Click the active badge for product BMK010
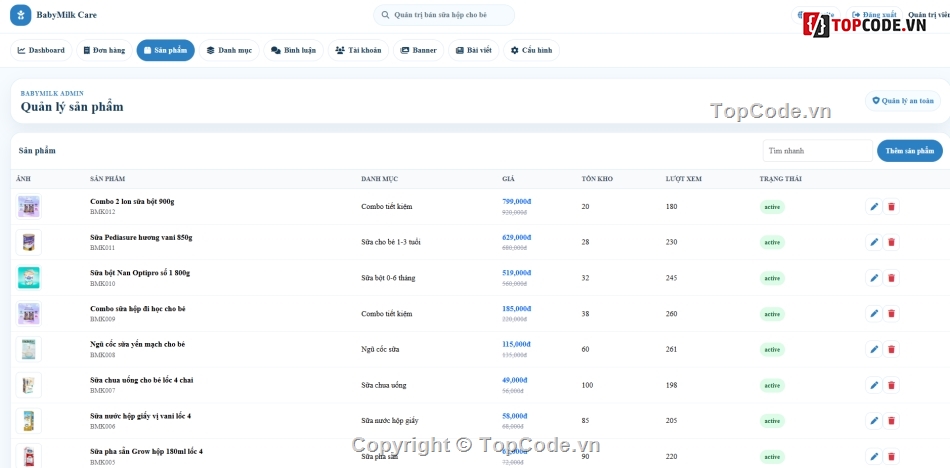 (772, 278)
